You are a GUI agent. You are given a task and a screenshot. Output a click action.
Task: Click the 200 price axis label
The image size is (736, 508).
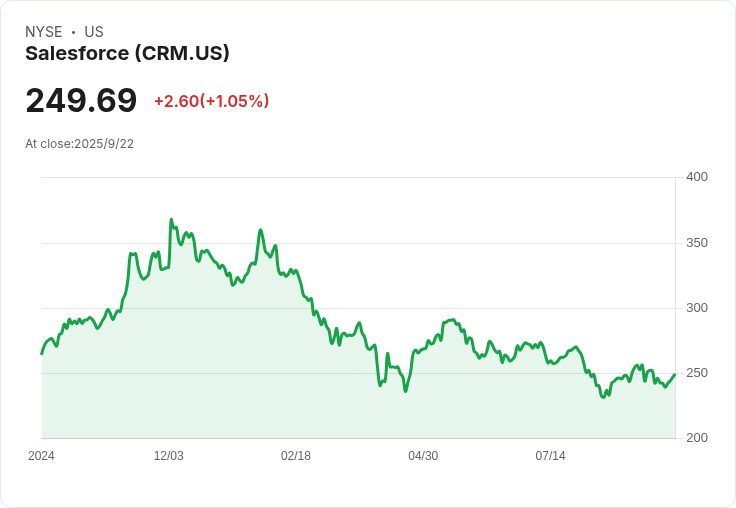[697, 438]
